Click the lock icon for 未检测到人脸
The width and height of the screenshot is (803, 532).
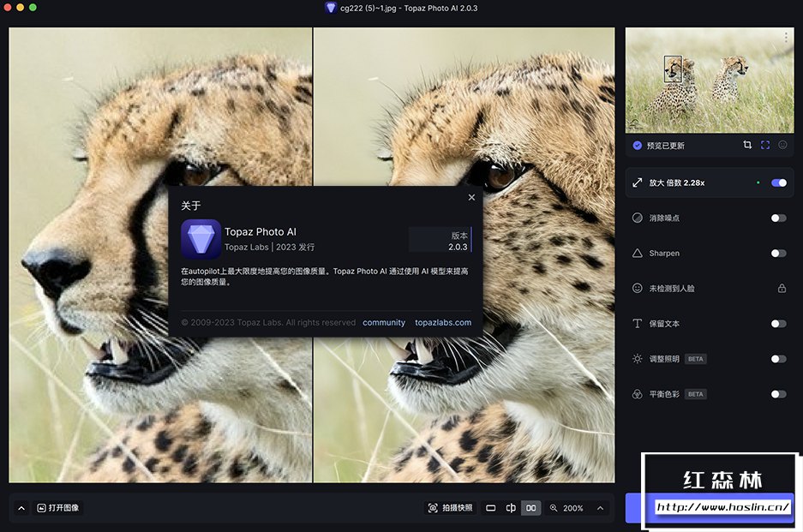782,288
